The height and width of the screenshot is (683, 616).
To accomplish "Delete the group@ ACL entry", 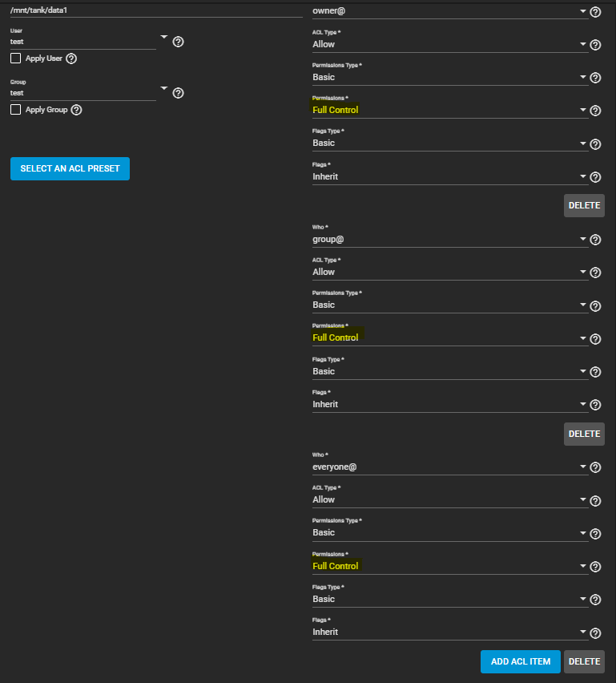I will tap(584, 434).
